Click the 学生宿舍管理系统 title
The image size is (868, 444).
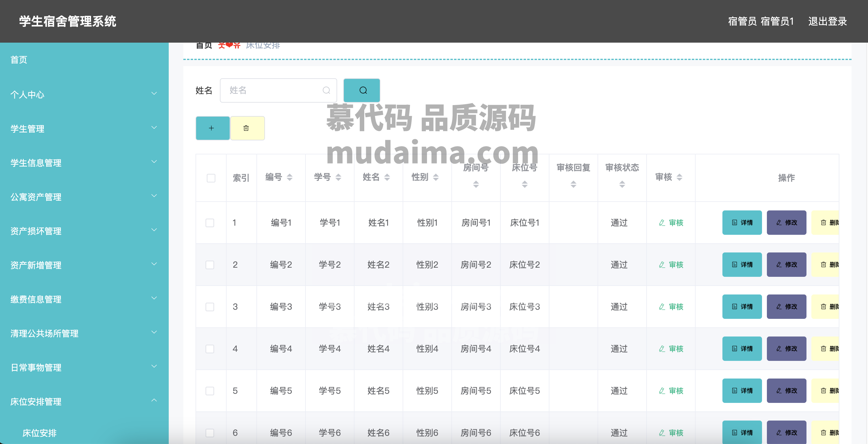tap(67, 21)
